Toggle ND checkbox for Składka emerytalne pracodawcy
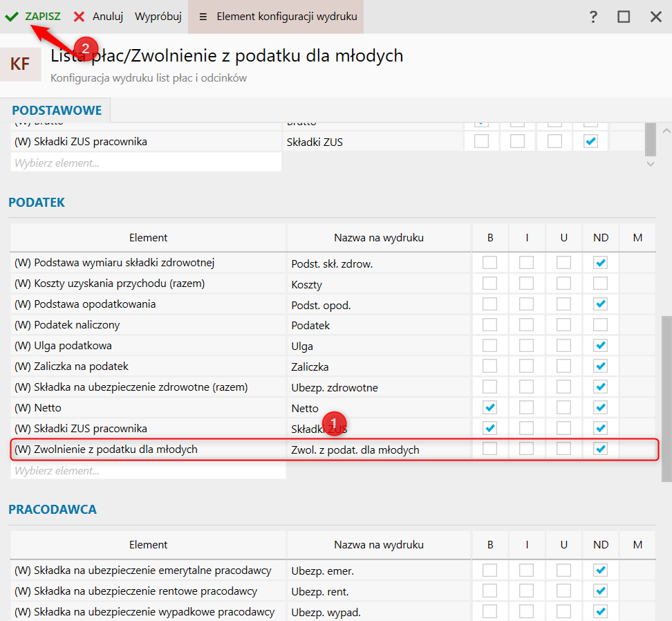 600,570
